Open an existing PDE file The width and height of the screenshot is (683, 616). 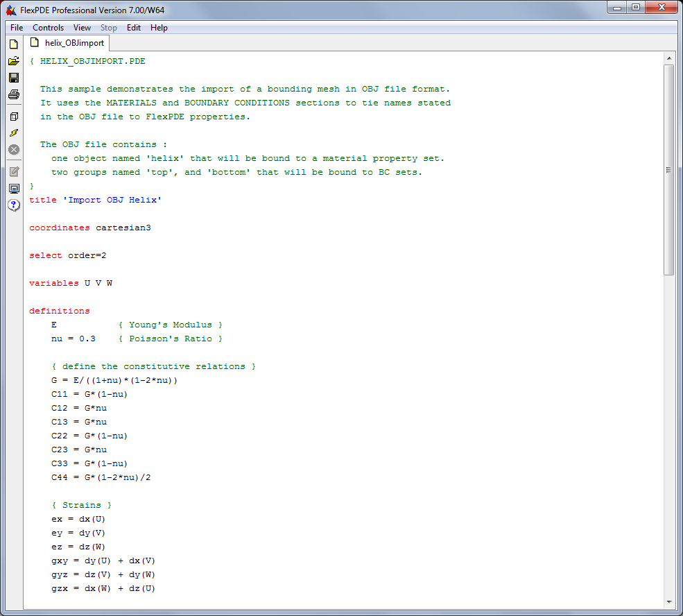tap(13, 61)
